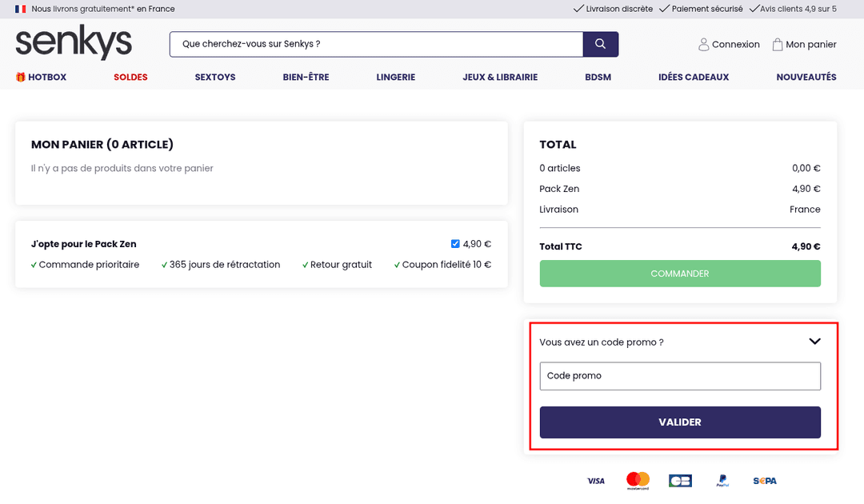Focus the Code promo input field
The image size is (864, 504).
(680, 376)
